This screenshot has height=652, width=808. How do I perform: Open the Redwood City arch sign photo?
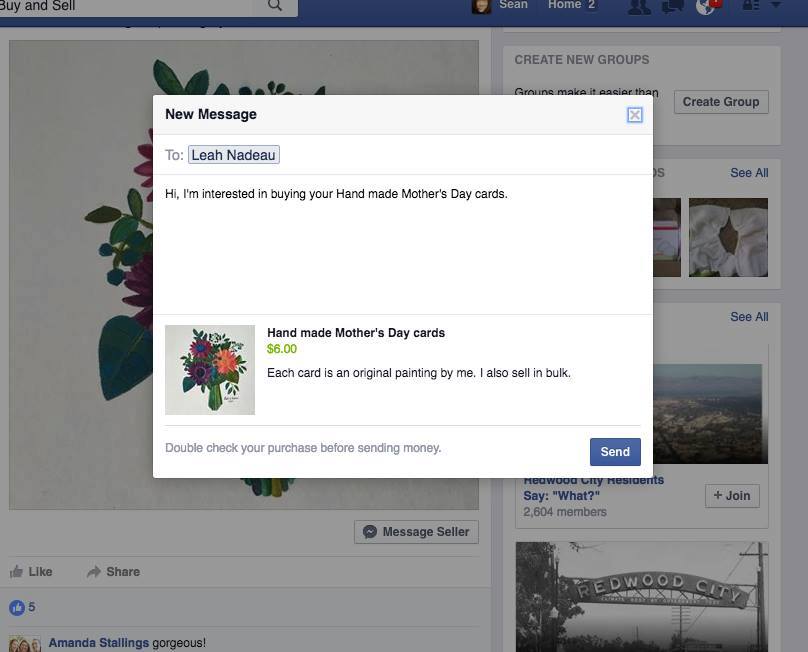(642, 596)
